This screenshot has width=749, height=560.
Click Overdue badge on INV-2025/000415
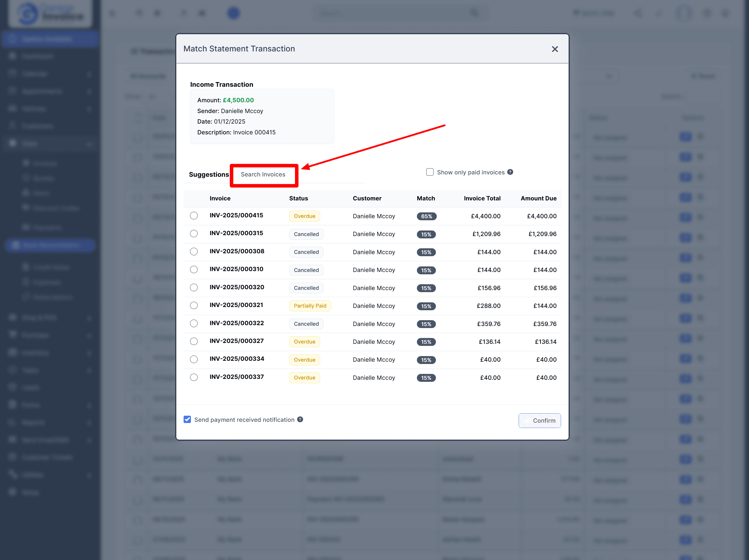point(304,216)
